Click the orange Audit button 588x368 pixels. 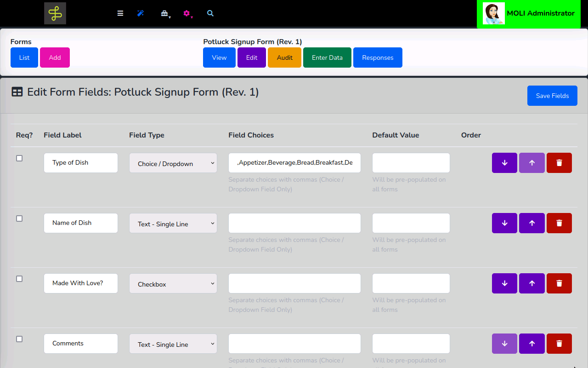(284, 57)
